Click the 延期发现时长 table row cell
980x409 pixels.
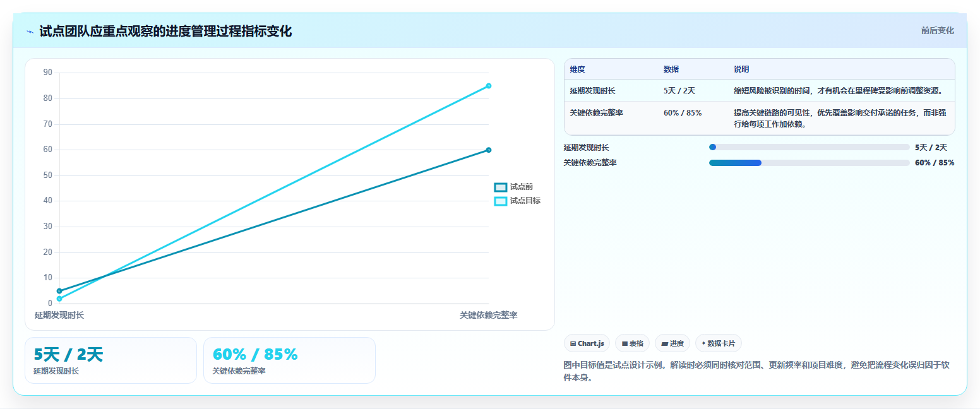592,91
